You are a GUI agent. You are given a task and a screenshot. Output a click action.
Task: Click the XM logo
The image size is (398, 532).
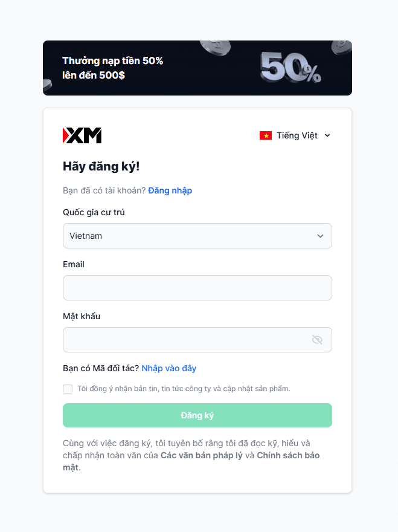[x=82, y=135]
